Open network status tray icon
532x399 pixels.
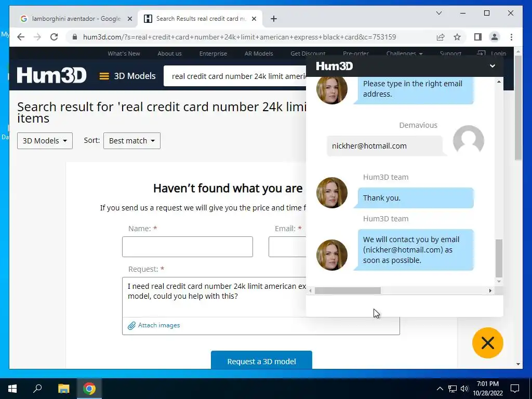pos(453,389)
